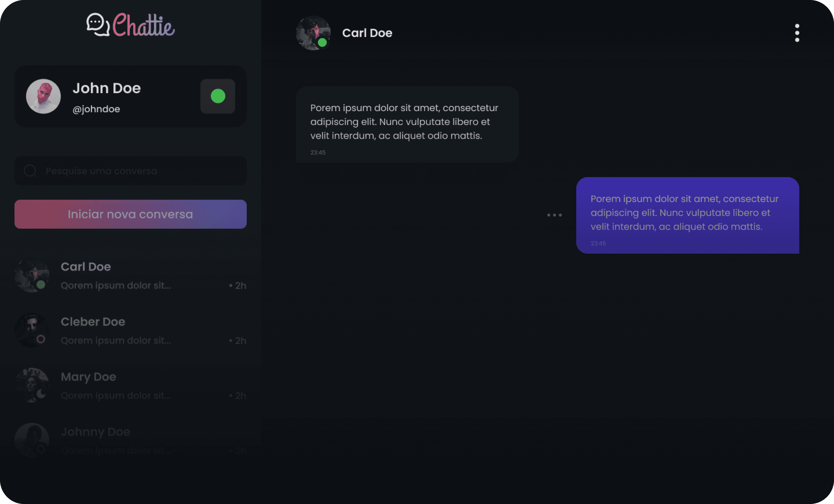This screenshot has height=504, width=834.
Task: Open the Johnny Doe conversation
Action: pyautogui.click(x=130, y=440)
